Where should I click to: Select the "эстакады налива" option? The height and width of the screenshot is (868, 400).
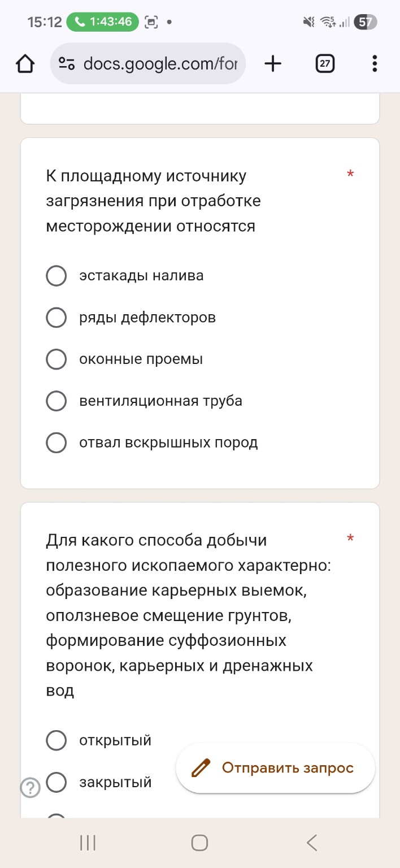pyautogui.click(x=56, y=276)
